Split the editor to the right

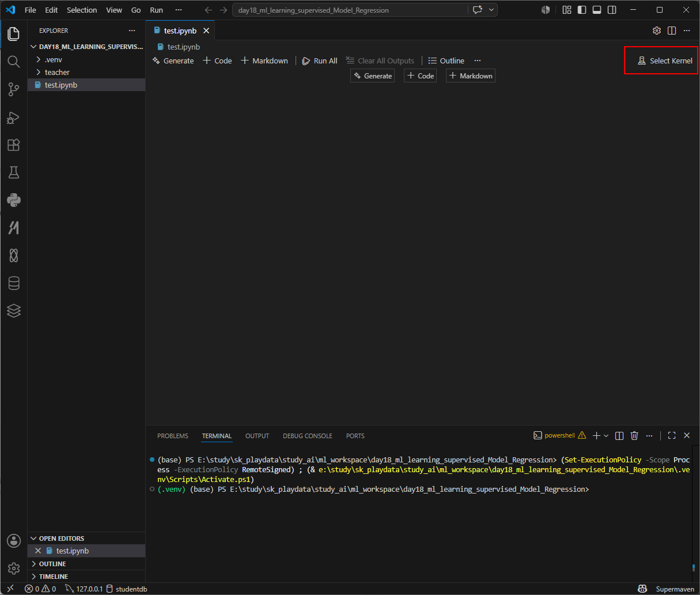coord(672,31)
